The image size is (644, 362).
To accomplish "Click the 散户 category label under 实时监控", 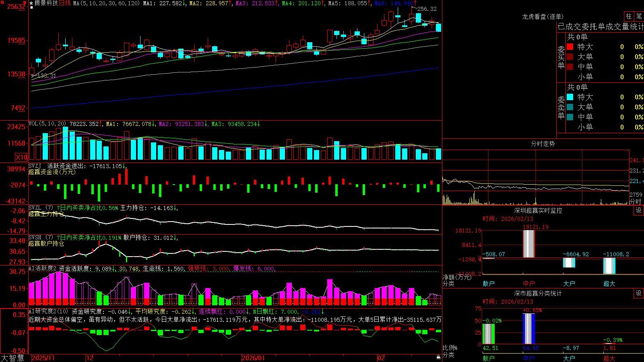I will 489,284.
